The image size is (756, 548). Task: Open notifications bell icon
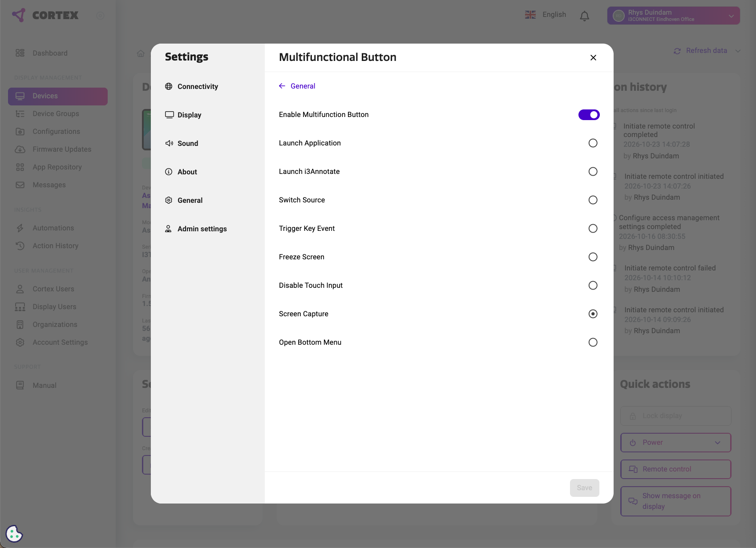(x=585, y=16)
